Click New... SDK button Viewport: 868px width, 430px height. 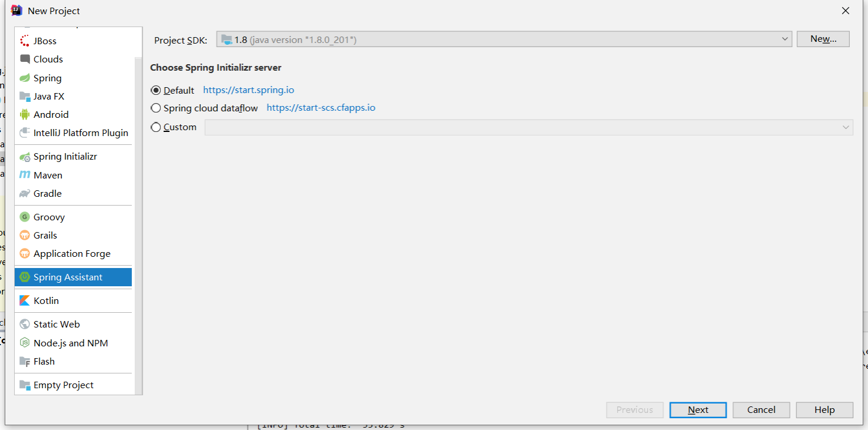click(x=823, y=39)
